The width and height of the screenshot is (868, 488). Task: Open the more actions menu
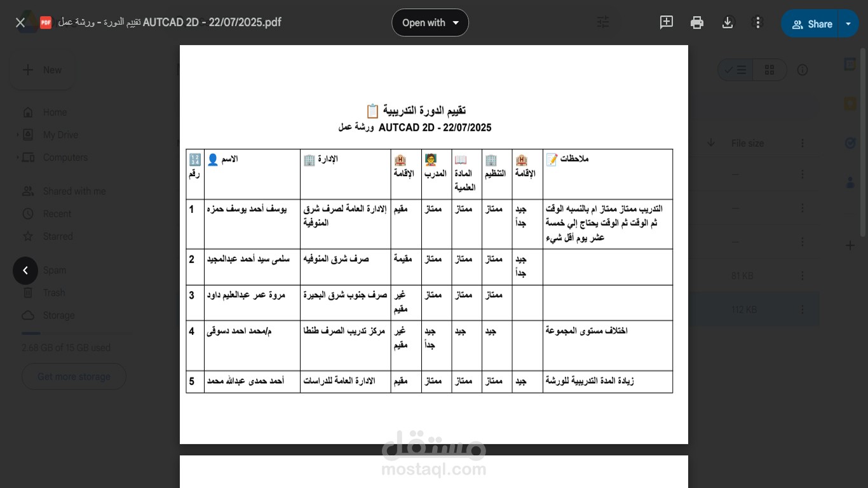[757, 23]
